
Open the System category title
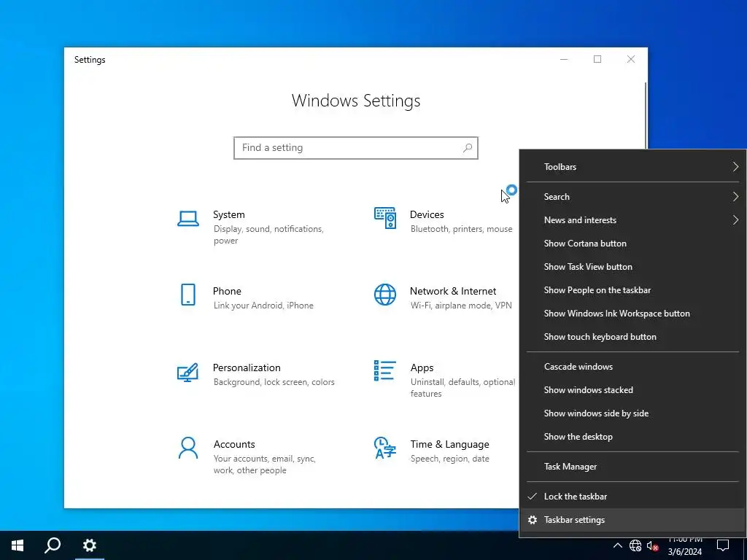coord(228,215)
